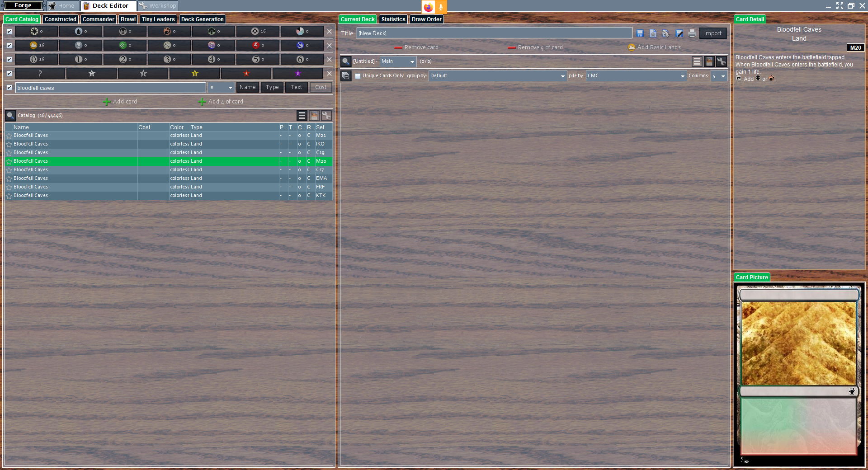Uncheck the color filter row checkbox
The height and width of the screenshot is (470, 868).
(9, 31)
